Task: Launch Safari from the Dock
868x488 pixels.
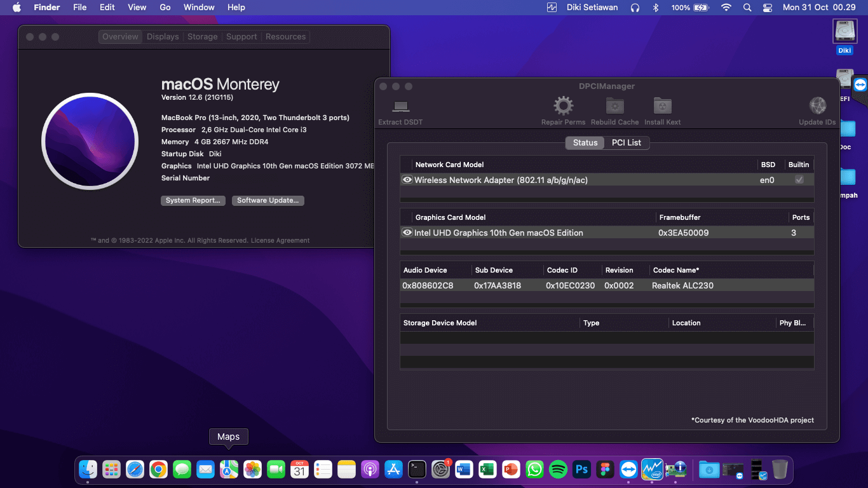Action: click(x=135, y=470)
